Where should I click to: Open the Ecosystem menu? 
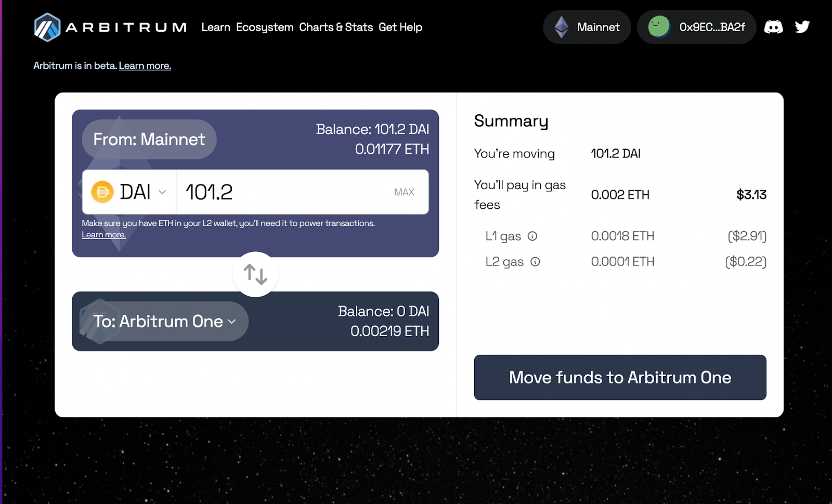[x=265, y=27]
